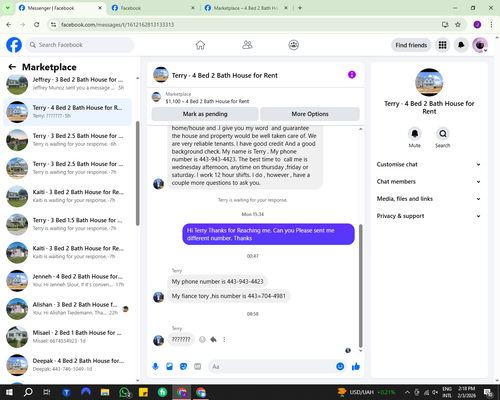This screenshot has width=500, height=400.
Task: Focus the Aa message input box
Action: tap(272, 367)
